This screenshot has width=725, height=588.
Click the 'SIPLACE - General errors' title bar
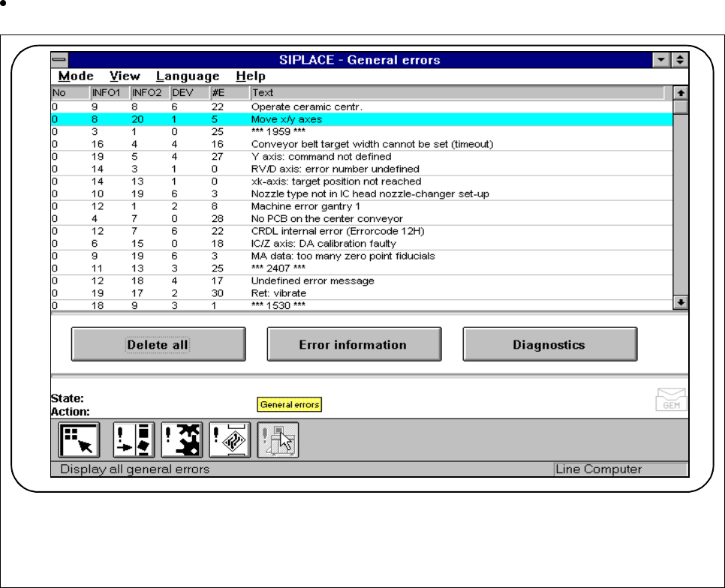coord(360,60)
